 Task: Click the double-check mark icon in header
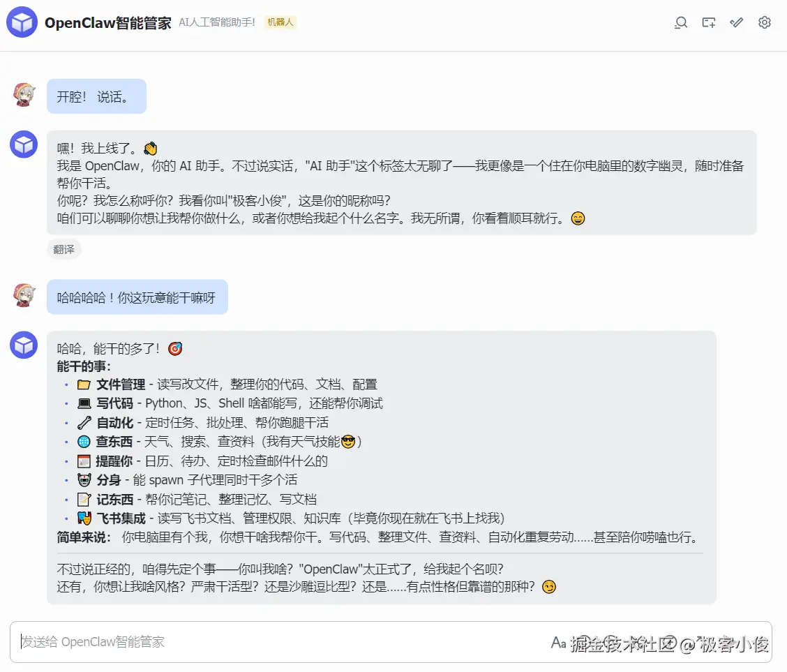(x=736, y=22)
